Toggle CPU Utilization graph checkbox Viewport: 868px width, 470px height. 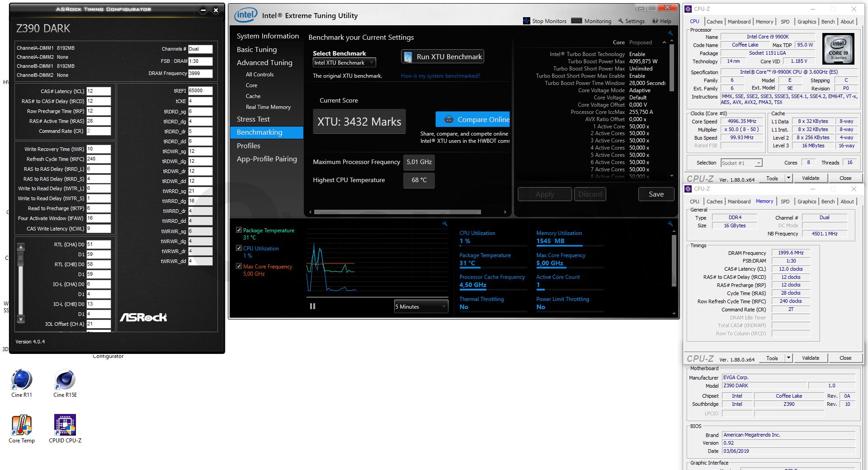[239, 248]
